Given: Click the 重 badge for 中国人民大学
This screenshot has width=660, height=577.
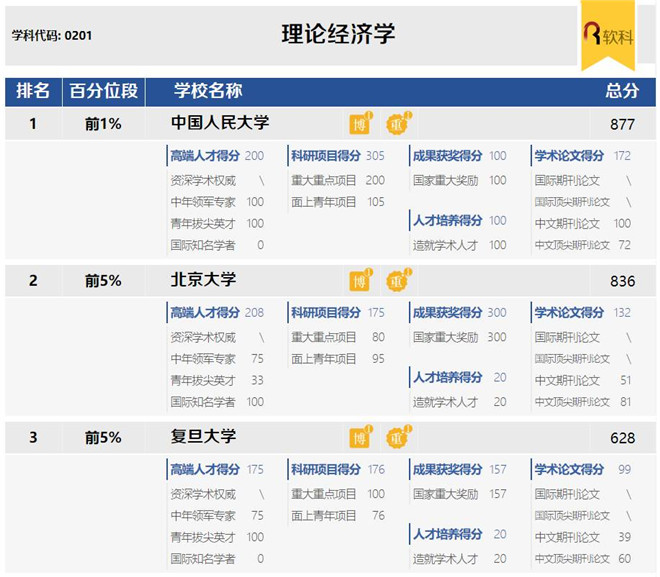Looking at the screenshot, I should click(399, 123).
